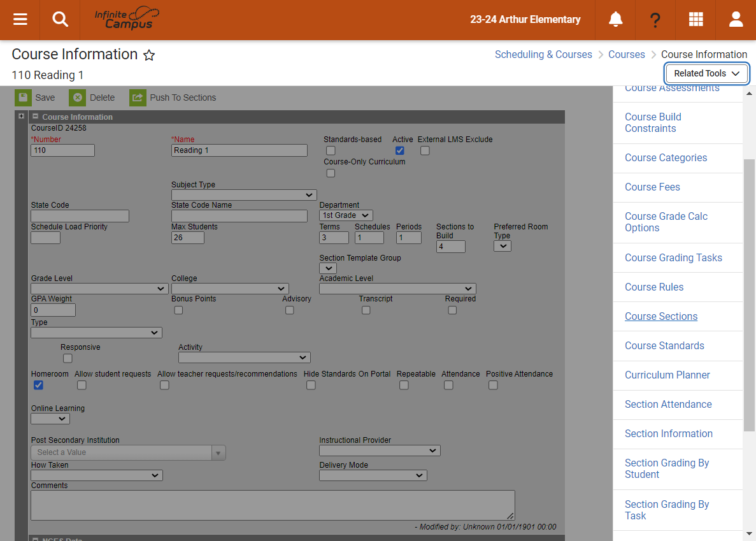Check the Positive Attendance checkbox

click(493, 386)
